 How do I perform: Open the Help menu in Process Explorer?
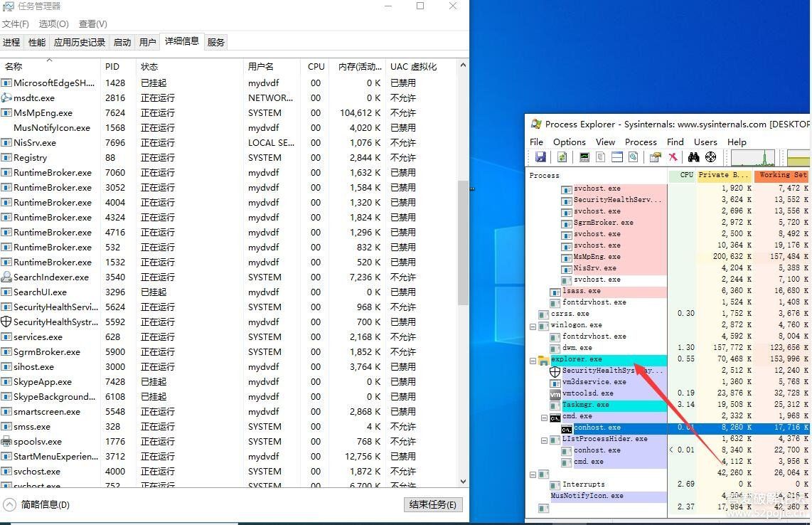(737, 142)
